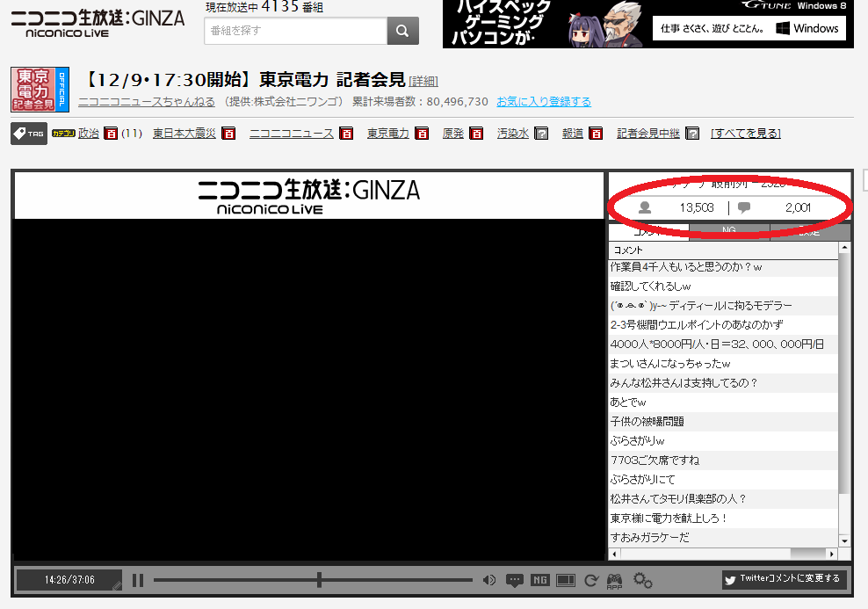This screenshot has width=868, height=609.
Task: Click the 14:26/37:06 time display
Action: point(69,580)
